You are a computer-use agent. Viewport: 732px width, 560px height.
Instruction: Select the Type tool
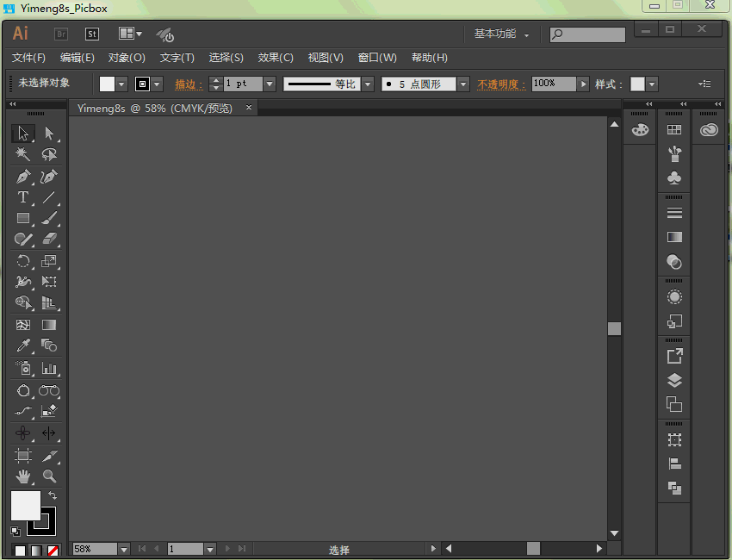click(x=23, y=197)
